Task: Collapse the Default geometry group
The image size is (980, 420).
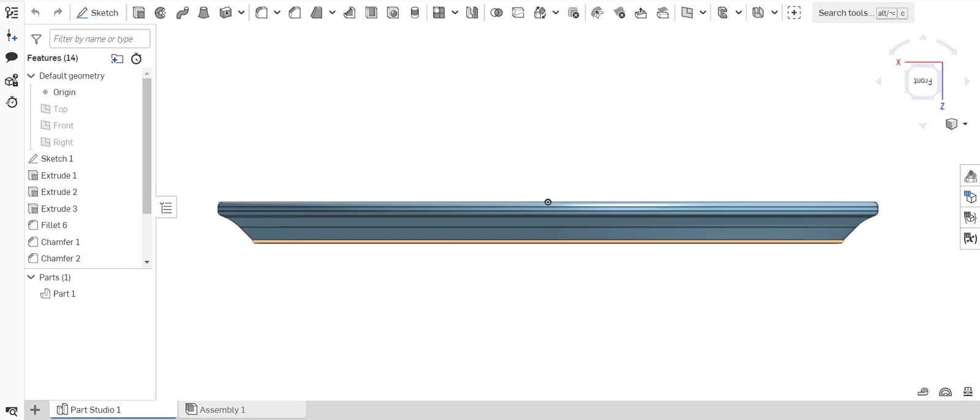Action: click(31, 76)
